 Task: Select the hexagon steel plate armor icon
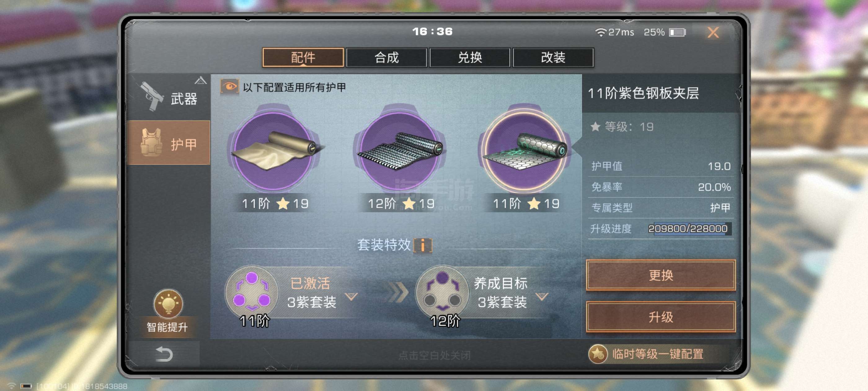pyautogui.click(x=525, y=151)
